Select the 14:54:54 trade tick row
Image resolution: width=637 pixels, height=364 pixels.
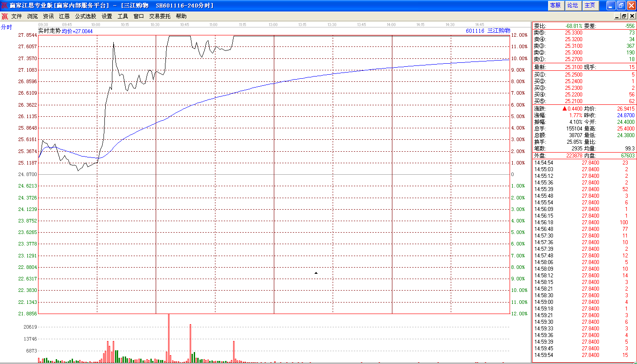pyautogui.click(x=584, y=163)
